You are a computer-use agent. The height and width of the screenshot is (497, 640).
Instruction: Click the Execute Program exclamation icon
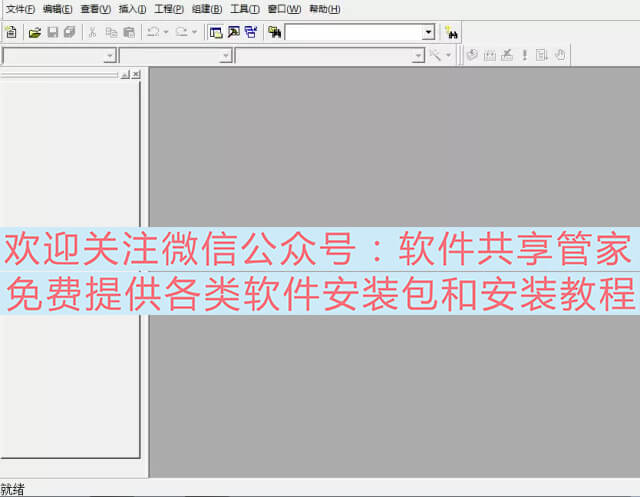pos(524,55)
